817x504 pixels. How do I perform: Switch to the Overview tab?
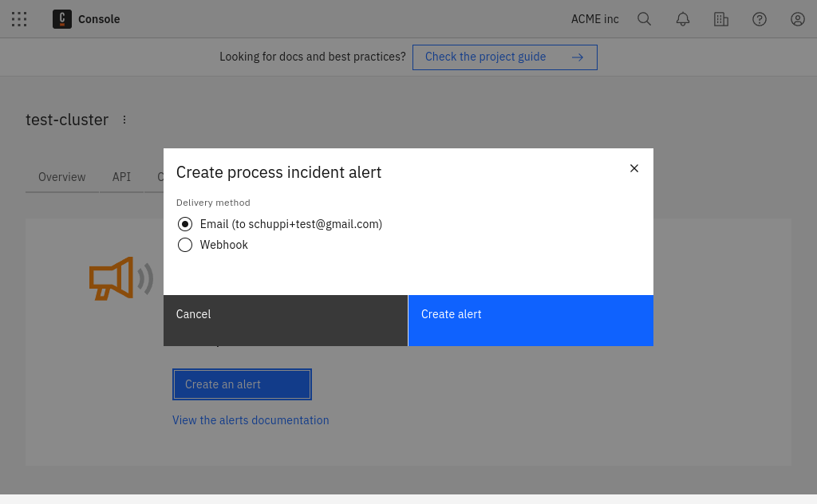tap(61, 177)
